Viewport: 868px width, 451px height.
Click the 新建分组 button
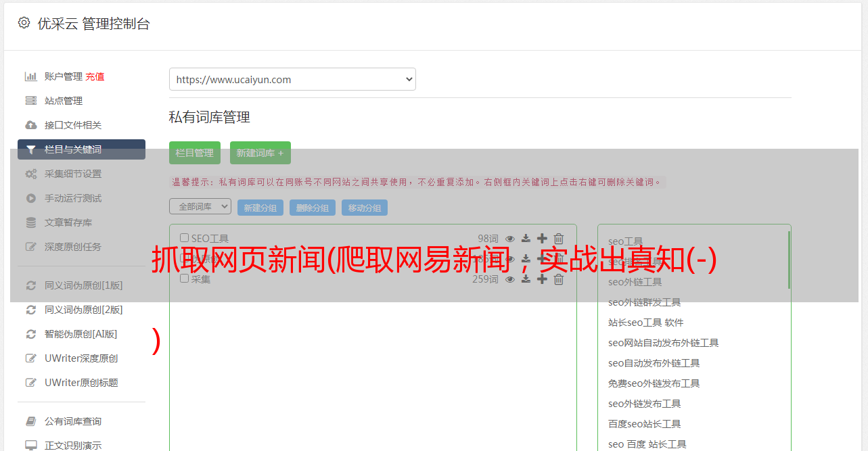pyautogui.click(x=260, y=208)
